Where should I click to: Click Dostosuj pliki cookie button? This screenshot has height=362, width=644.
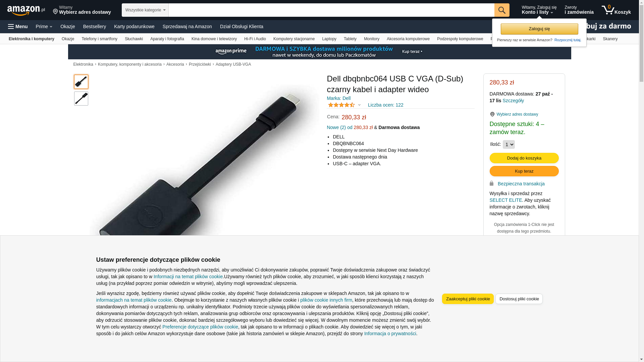click(x=519, y=299)
